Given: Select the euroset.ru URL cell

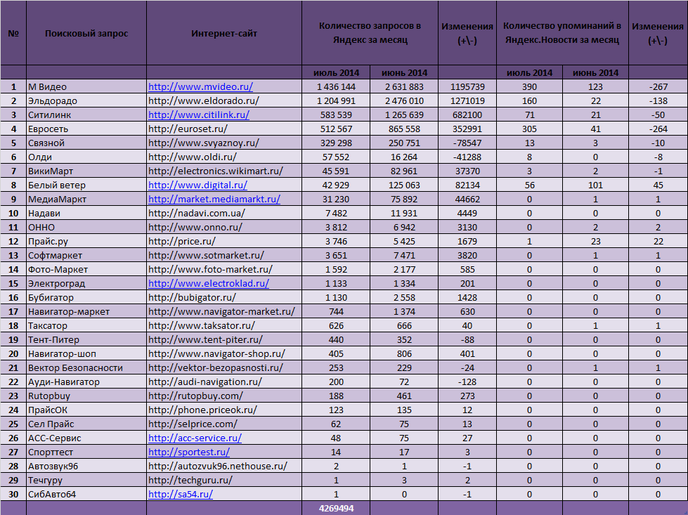Looking at the screenshot, I should 224,129.
